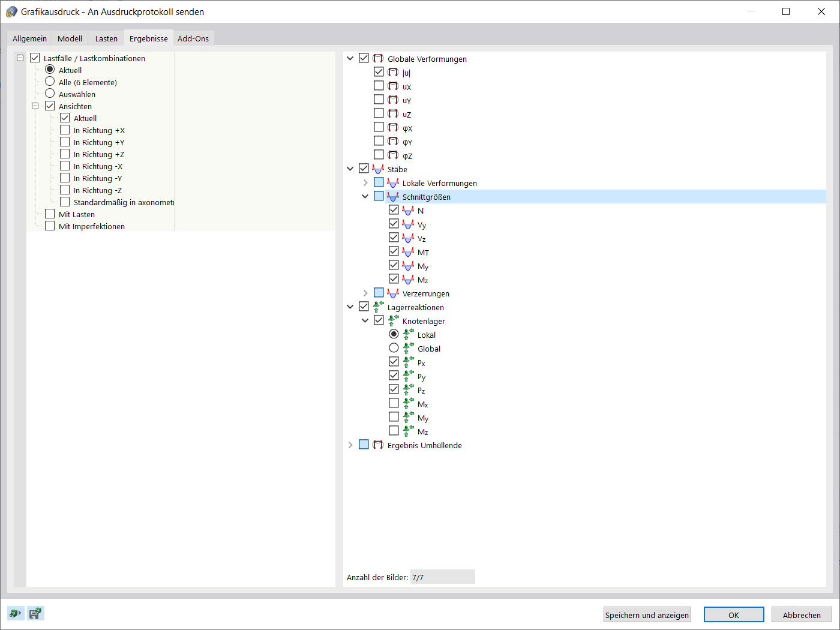Click the N internal force icon
Image resolution: width=840 pixels, height=630 pixels.
(408, 210)
